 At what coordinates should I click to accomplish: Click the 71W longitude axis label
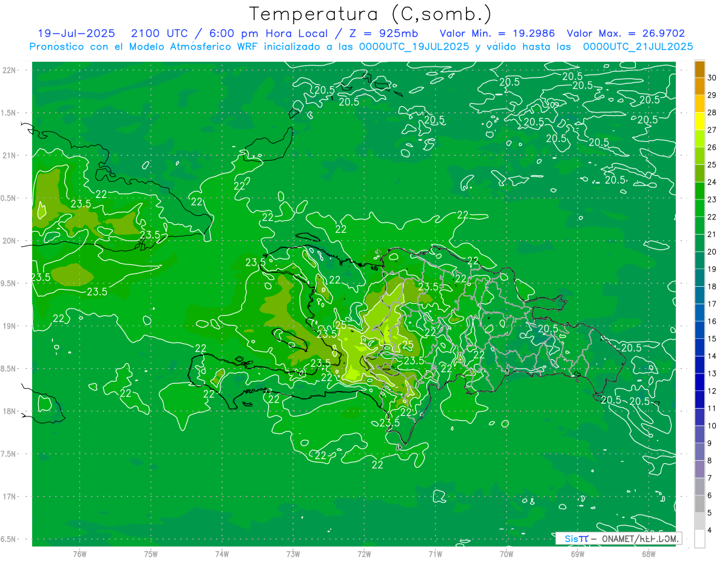point(435,554)
